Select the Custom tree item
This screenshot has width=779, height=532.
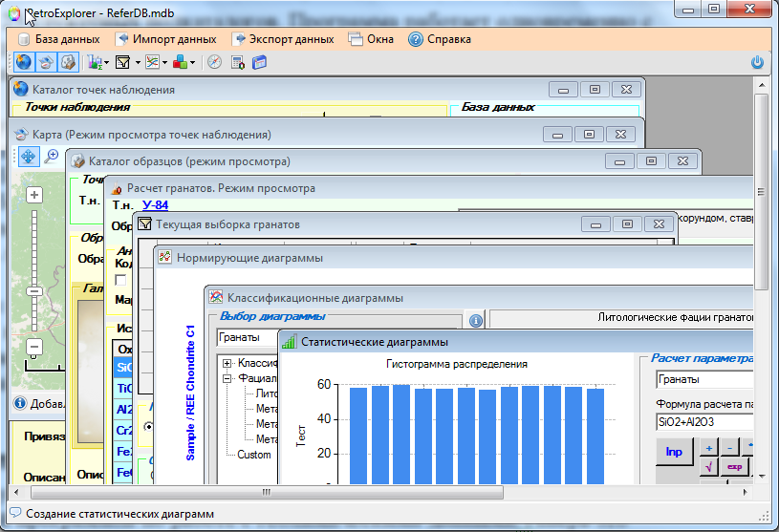click(254, 455)
